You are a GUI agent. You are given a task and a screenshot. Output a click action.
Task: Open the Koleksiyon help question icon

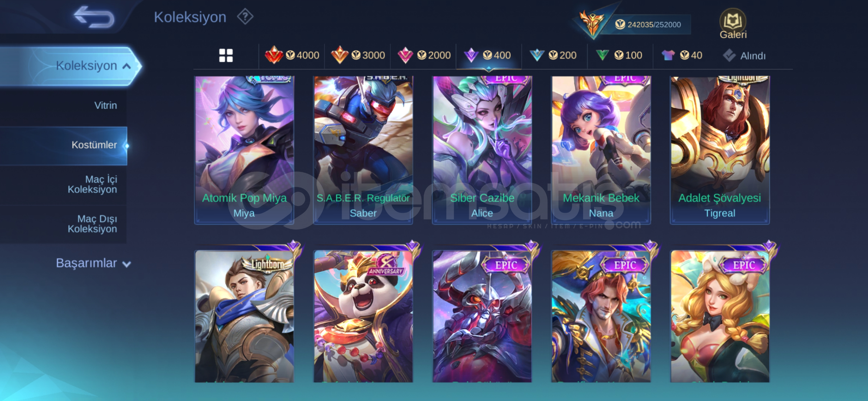245,17
